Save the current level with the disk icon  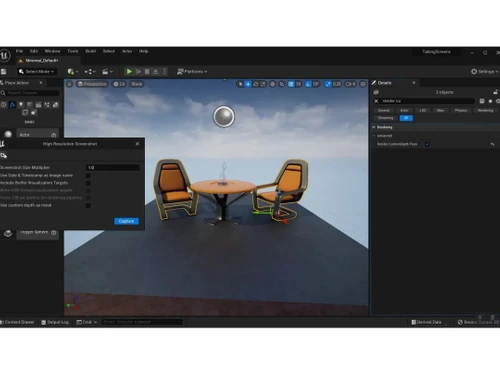pyautogui.click(x=4, y=72)
